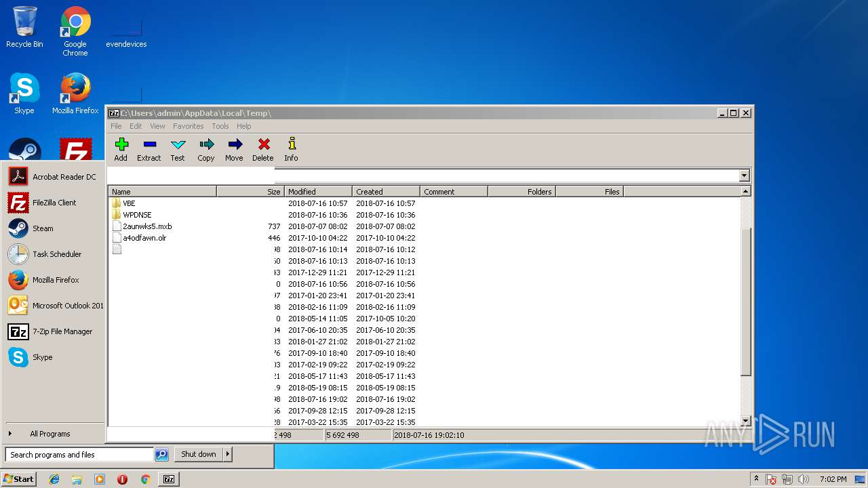Open Windows Media Player from taskbar
This screenshot has width=868, height=488.
[x=100, y=479]
